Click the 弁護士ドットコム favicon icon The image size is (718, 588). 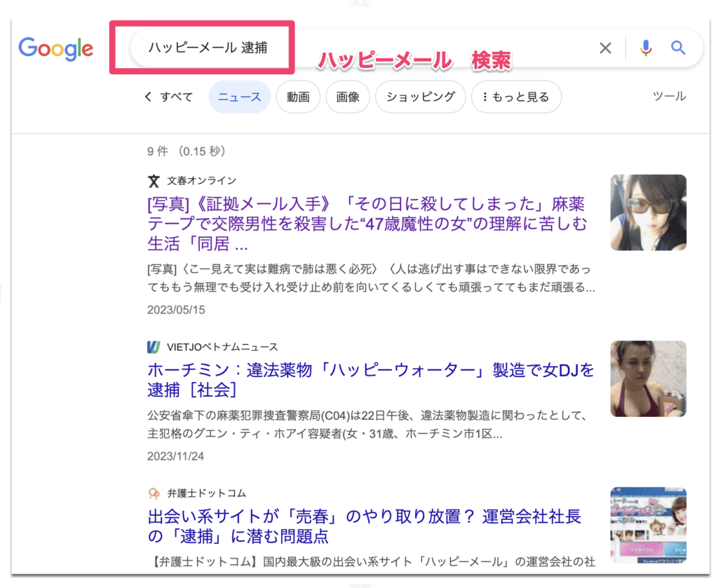pos(154,493)
